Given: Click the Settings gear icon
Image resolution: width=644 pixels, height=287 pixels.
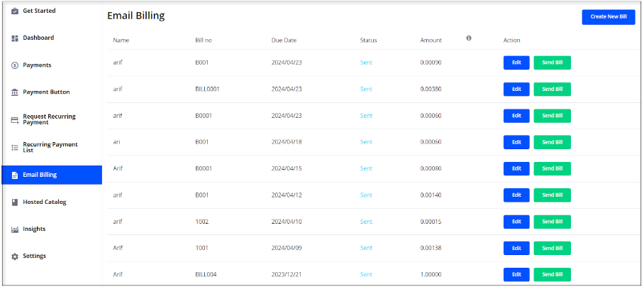Looking at the screenshot, I should click(15, 256).
